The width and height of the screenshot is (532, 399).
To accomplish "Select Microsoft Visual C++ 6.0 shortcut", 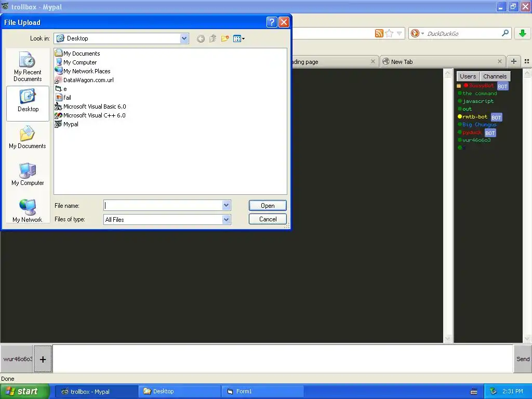I will [x=90, y=115].
